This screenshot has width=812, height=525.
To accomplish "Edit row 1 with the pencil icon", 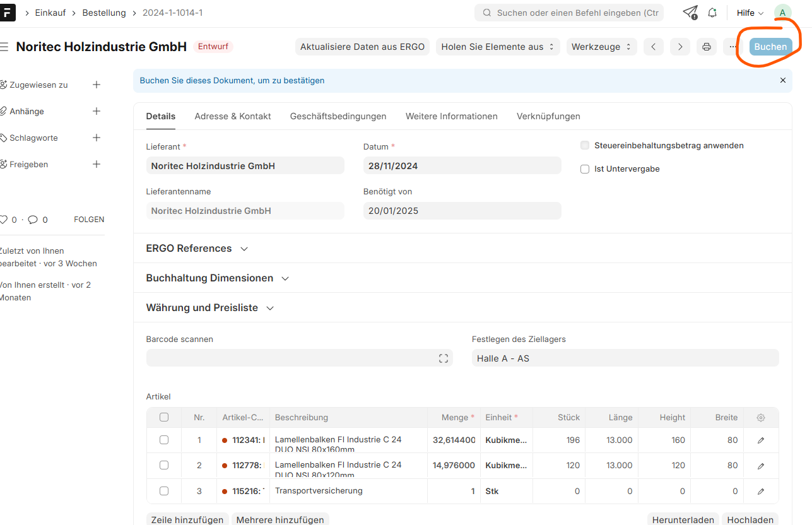I will [x=761, y=440].
